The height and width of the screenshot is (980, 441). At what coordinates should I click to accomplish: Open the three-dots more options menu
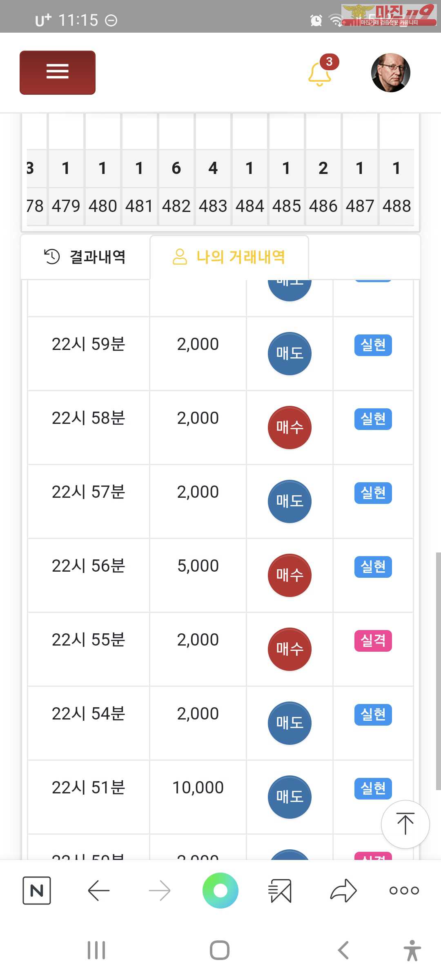point(404,891)
